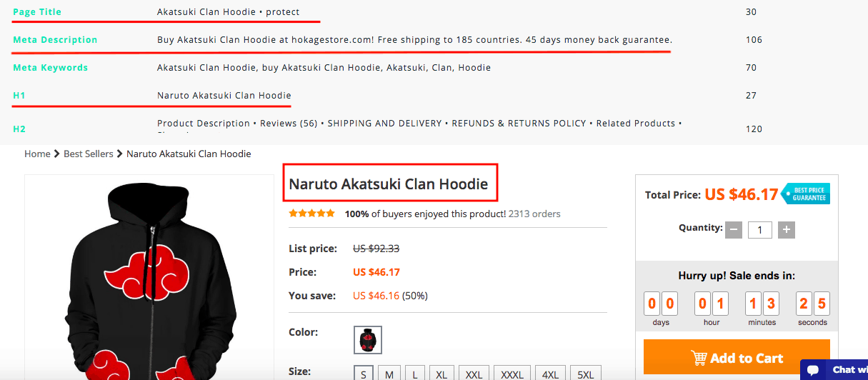Click the quantity input field
Viewport: 868px width, 380px height.
click(759, 230)
